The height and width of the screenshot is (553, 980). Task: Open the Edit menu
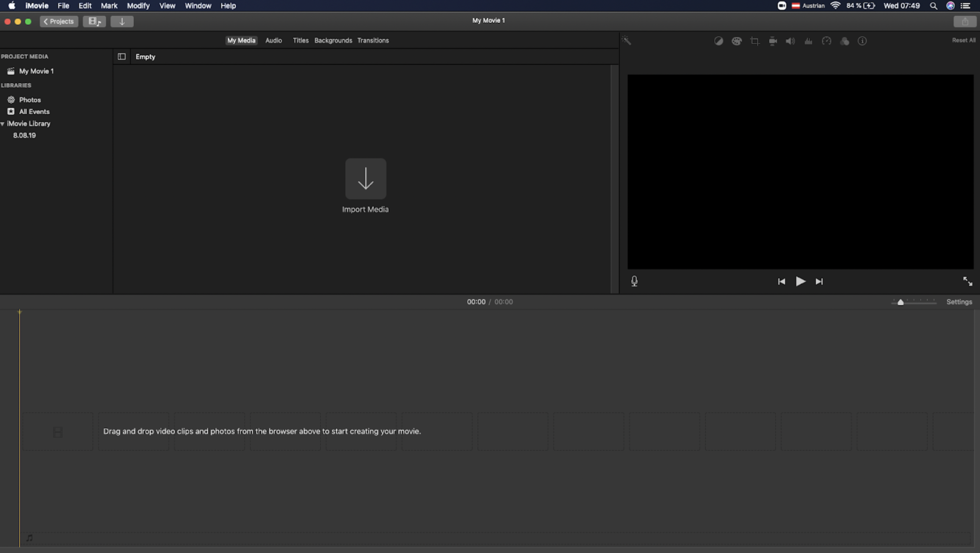(85, 6)
